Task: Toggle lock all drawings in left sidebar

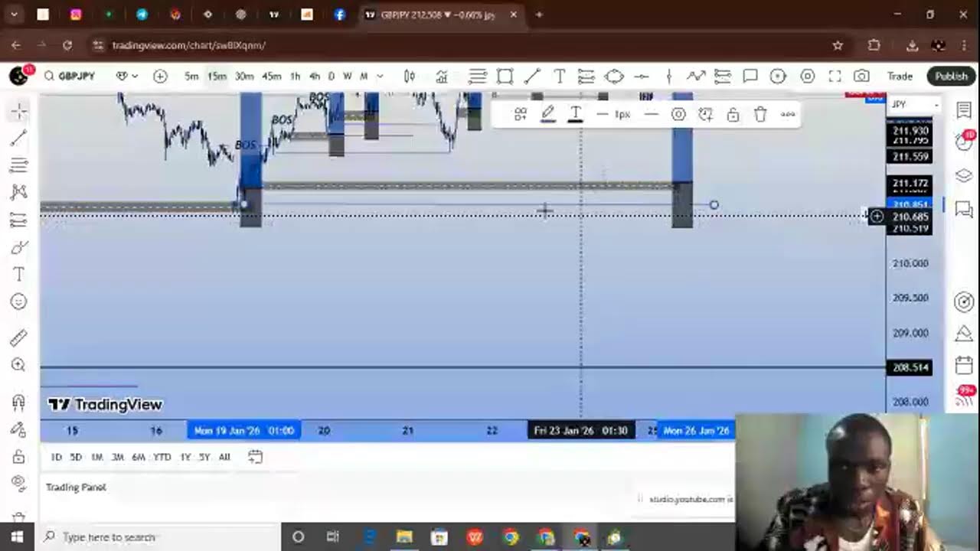Action: 19,457
